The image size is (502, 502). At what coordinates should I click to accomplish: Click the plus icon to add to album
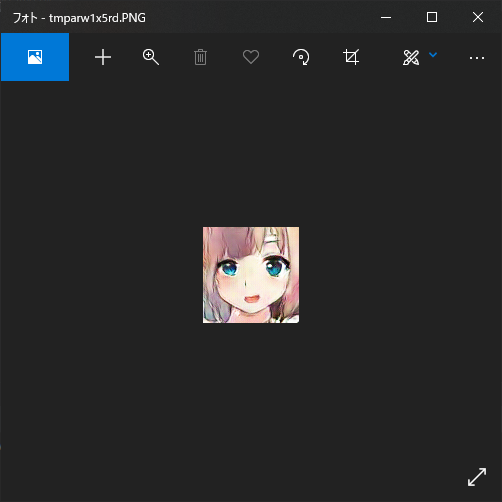click(x=103, y=57)
